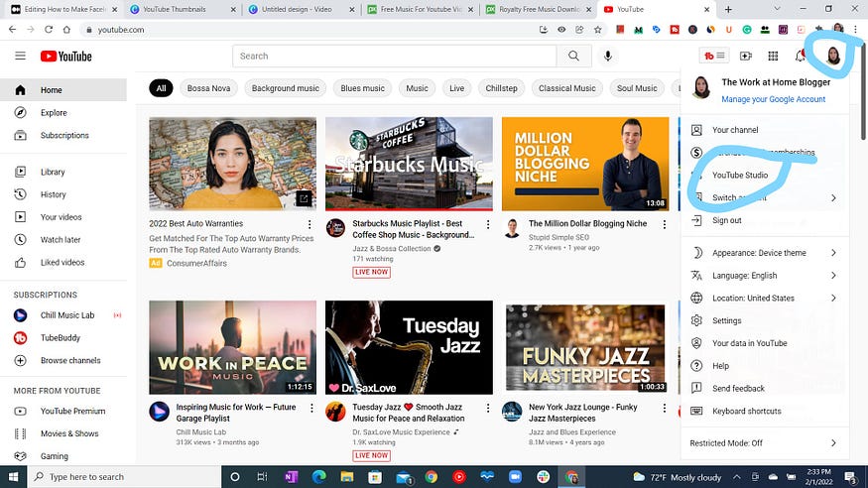Open YouTube Studio from account menu

[x=765, y=175]
